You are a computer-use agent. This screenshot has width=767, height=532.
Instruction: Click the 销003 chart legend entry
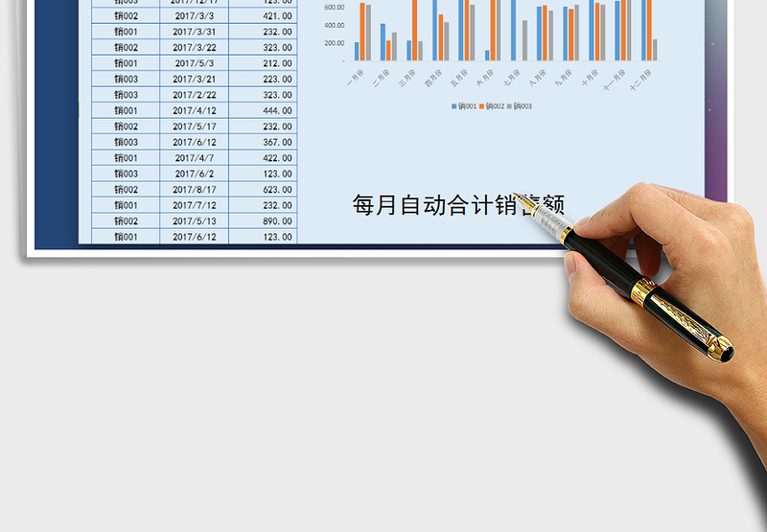tap(520, 106)
